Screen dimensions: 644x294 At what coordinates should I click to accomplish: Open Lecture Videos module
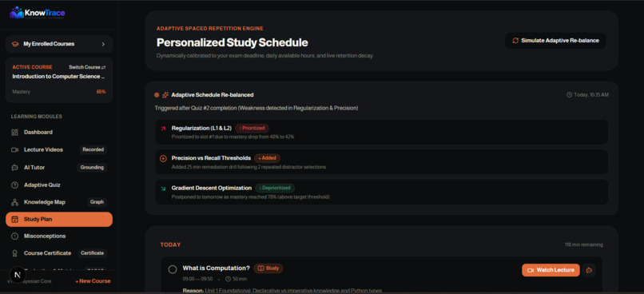(59, 150)
